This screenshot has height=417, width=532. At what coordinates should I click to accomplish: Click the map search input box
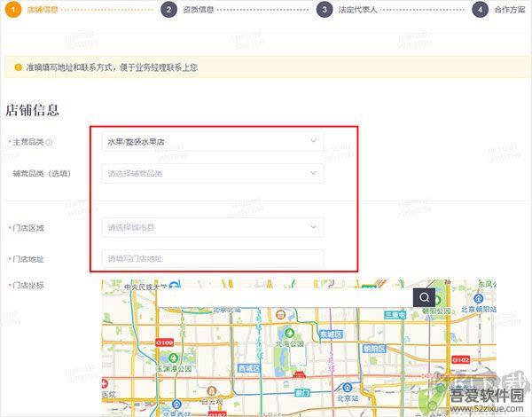(x=285, y=297)
